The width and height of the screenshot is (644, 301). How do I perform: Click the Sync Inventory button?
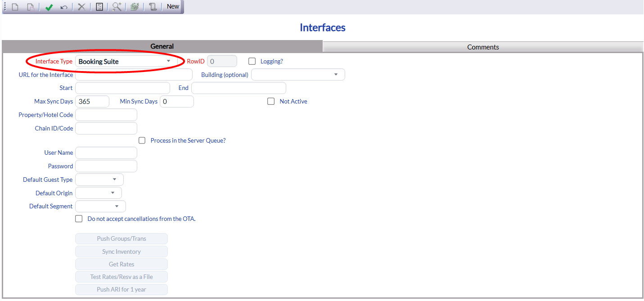click(122, 252)
